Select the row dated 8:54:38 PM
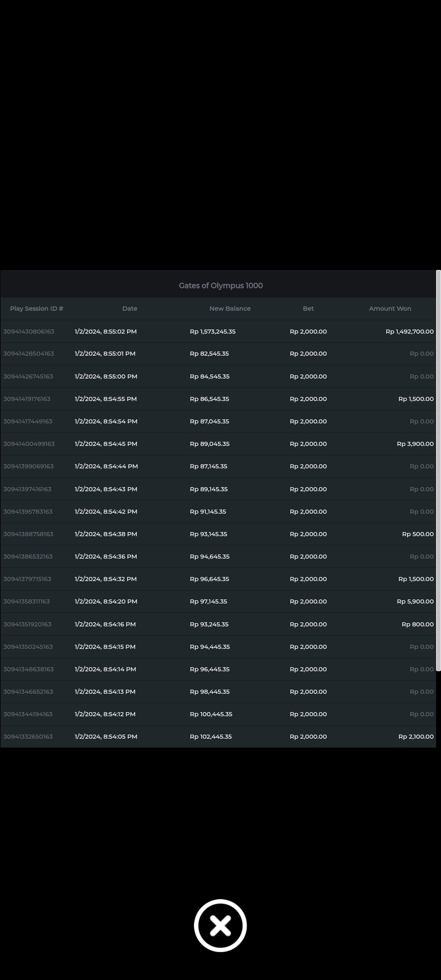Viewport: 441px width, 980px height. (x=106, y=534)
